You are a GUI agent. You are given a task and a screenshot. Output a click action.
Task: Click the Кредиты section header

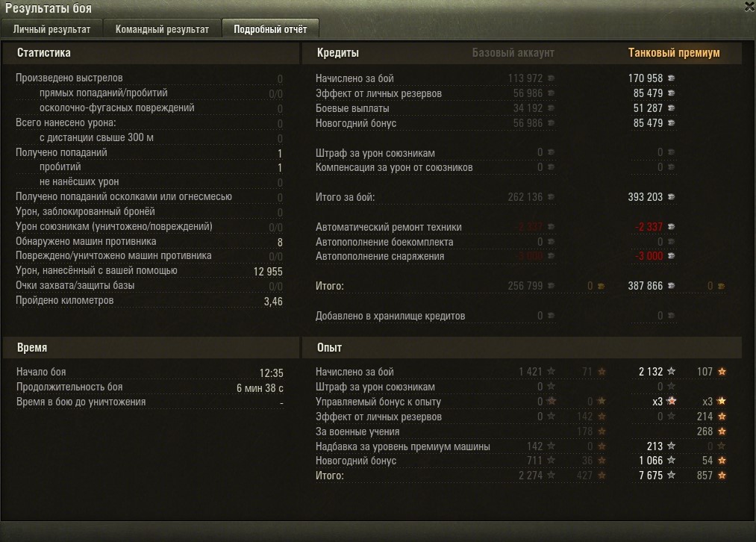click(x=337, y=52)
